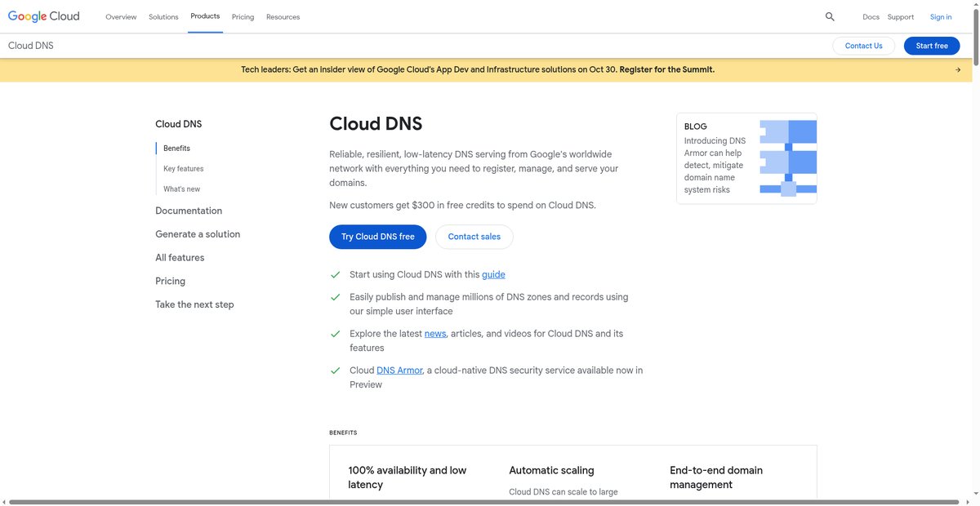Open the Docs link
The height and width of the screenshot is (506, 980).
[x=871, y=16]
